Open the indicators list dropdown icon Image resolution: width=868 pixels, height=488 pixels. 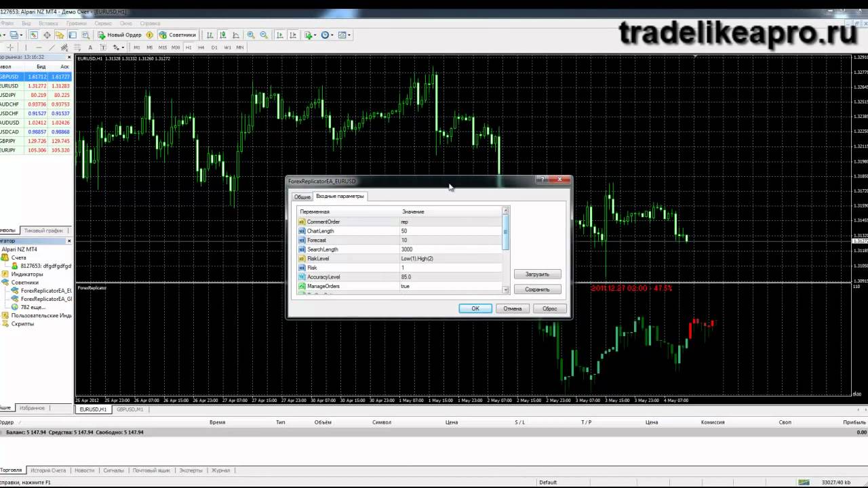(x=310, y=35)
